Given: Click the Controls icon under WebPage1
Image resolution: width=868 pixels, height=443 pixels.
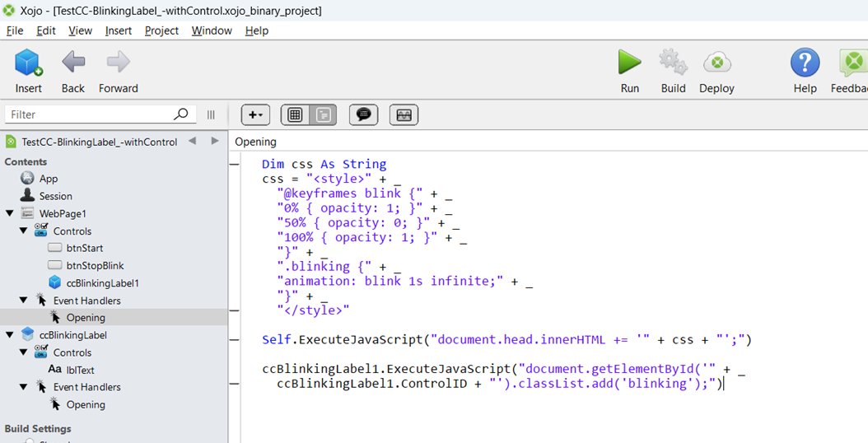Looking at the screenshot, I should pyautogui.click(x=41, y=231).
